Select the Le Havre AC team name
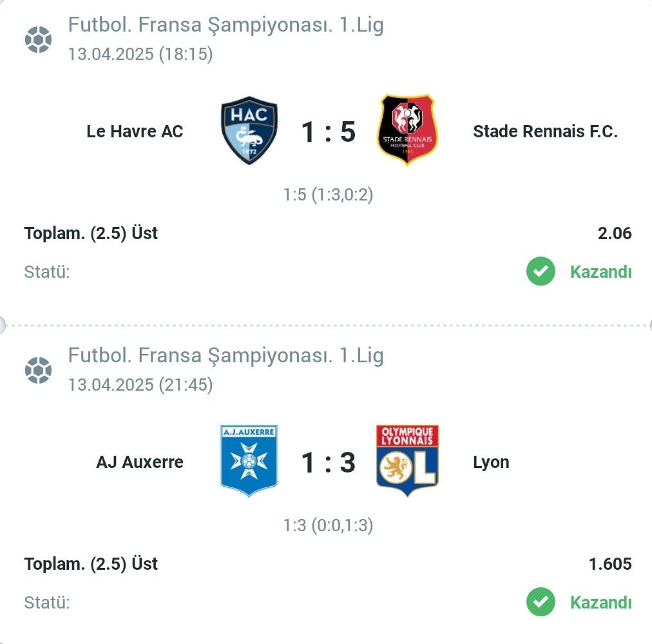The width and height of the screenshot is (652, 644). 135,132
